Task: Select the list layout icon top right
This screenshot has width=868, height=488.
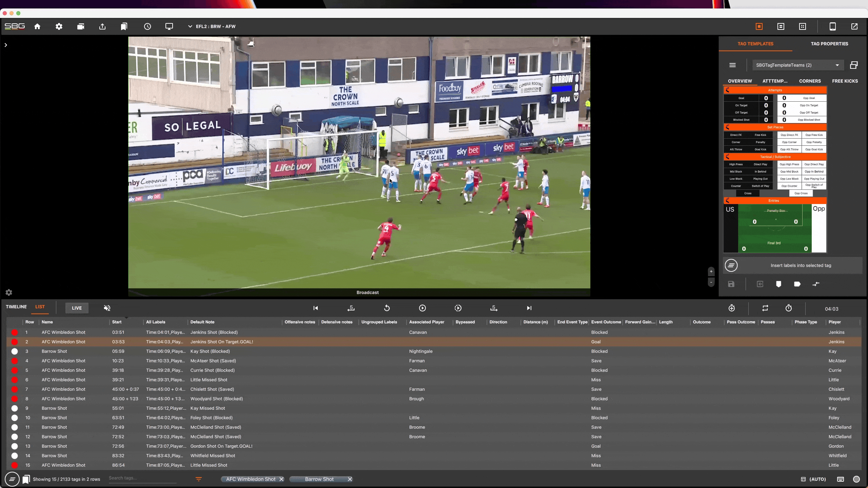Action: pyautogui.click(x=781, y=26)
